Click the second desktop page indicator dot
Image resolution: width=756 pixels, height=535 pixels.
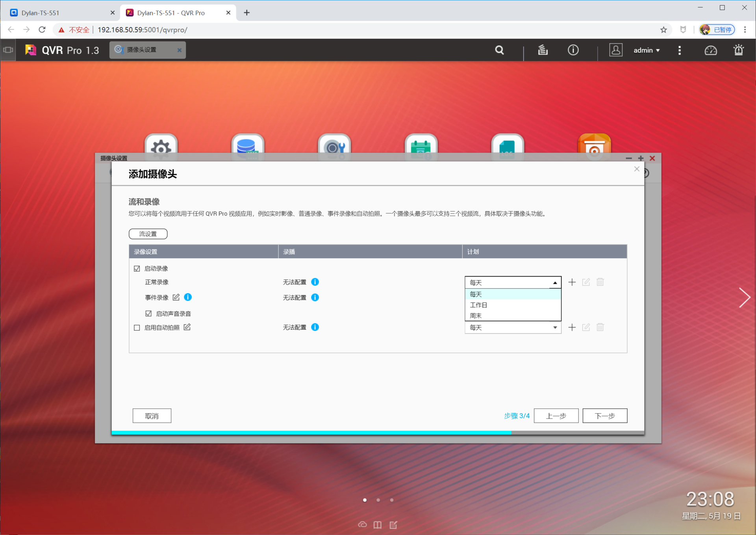tap(378, 500)
